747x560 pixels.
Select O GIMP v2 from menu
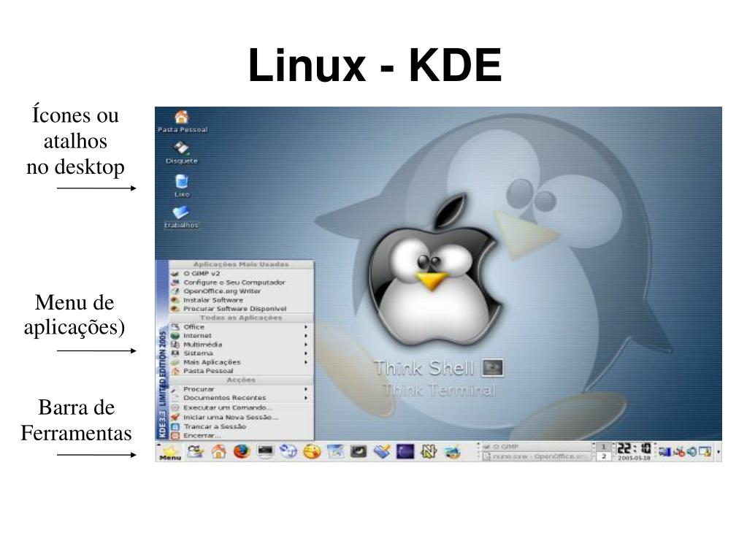point(201,273)
